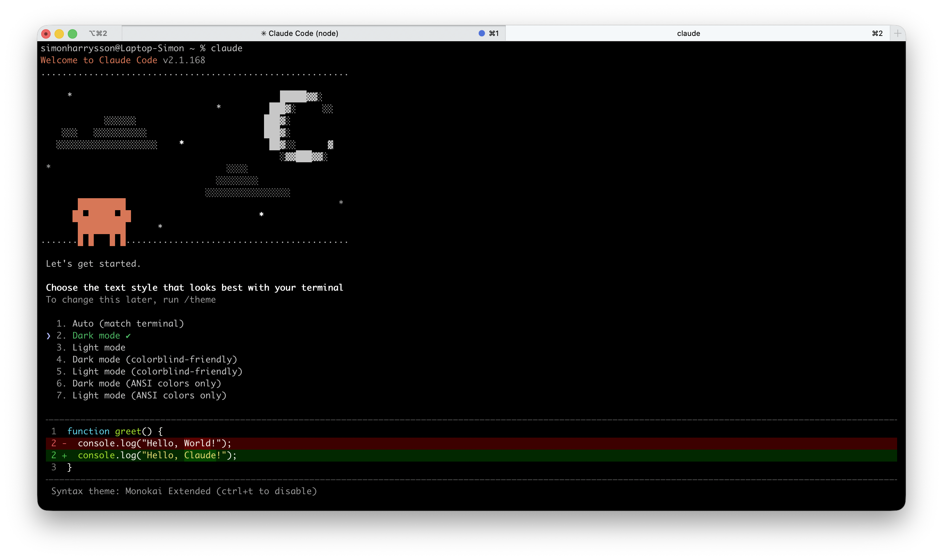
Task: Click the ⌘2 shortcut label on second tab
Action: [877, 34]
